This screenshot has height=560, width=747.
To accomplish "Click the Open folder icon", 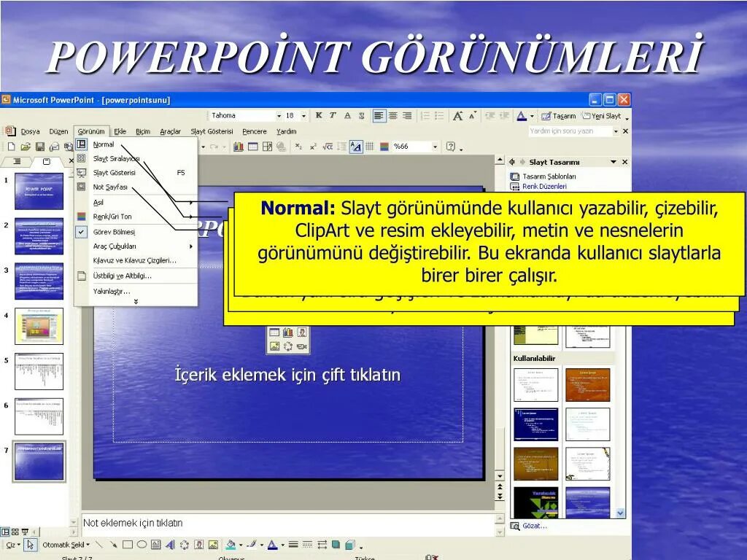I will coord(26,147).
